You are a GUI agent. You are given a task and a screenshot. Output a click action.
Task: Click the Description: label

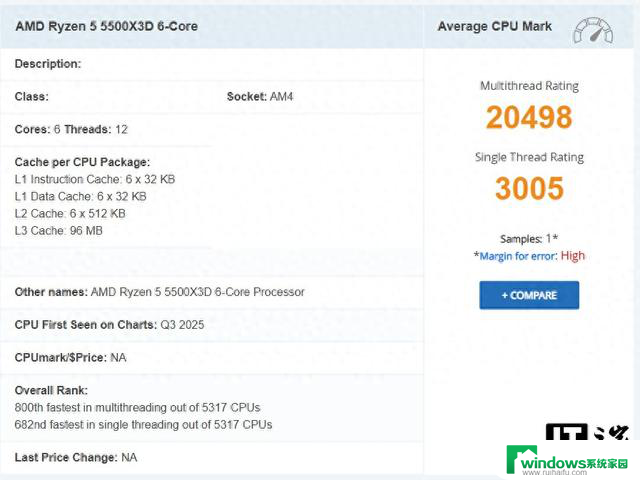click(48, 64)
